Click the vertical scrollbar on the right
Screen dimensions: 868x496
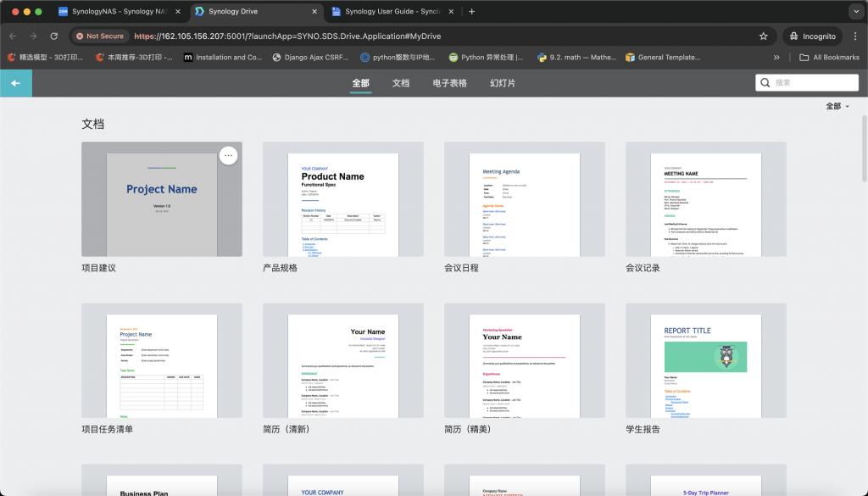pos(864,148)
